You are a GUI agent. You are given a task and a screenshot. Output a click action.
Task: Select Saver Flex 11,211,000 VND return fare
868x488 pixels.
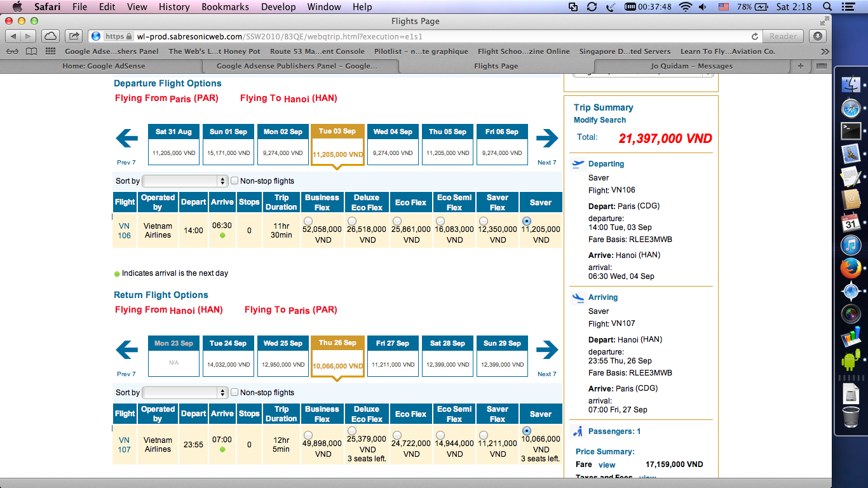484,435
